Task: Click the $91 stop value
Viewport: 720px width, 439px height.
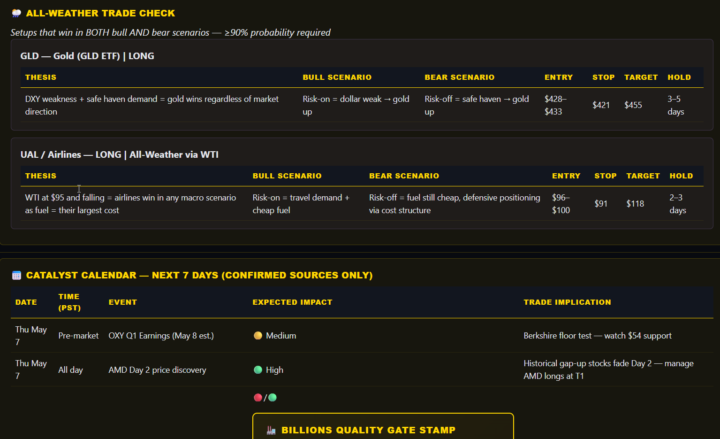Action: click(601, 204)
